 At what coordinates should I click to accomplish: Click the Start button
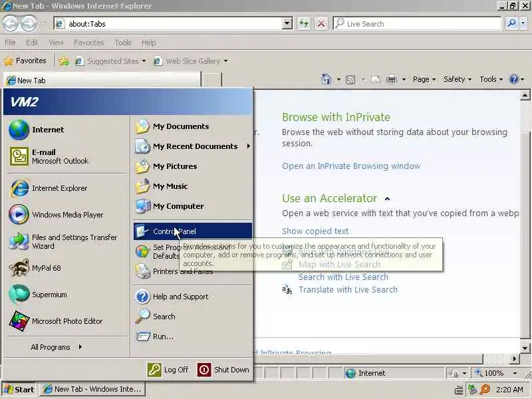[x=19, y=390]
